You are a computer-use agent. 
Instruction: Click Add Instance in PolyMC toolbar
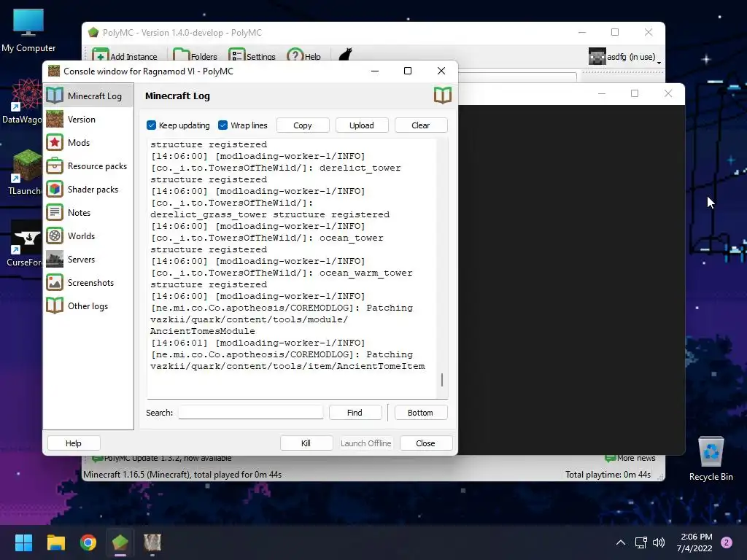point(125,56)
